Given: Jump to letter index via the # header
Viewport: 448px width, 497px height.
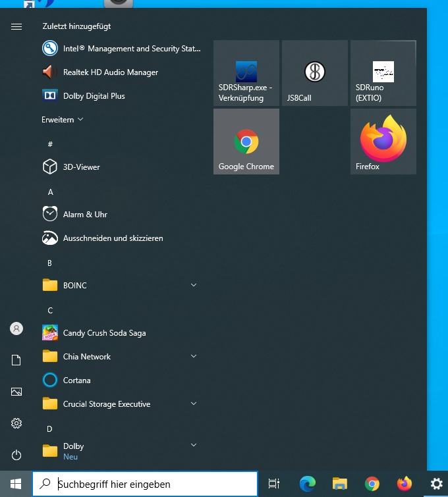Looking at the screenshot, I should pyautogui.click(x=50, y=144).
